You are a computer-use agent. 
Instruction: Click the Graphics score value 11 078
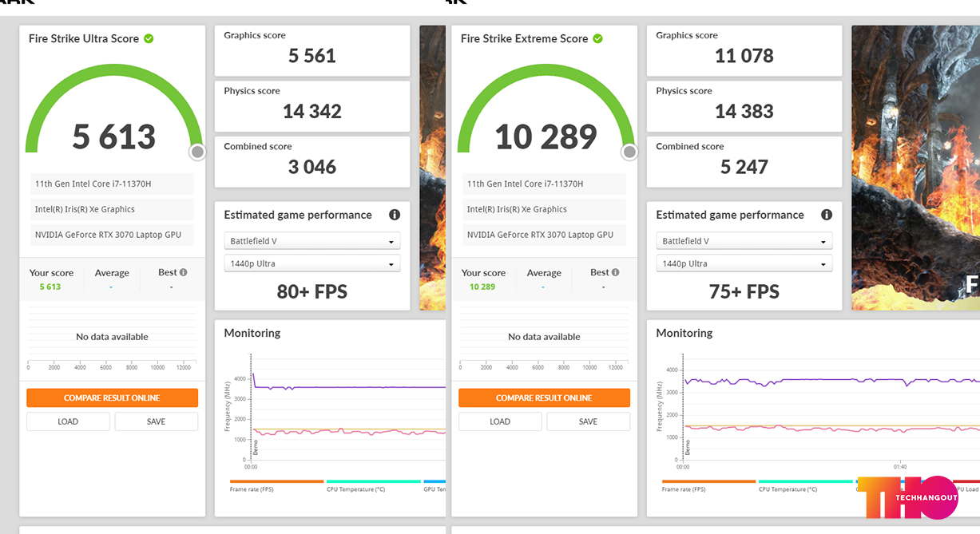(744, 56)
